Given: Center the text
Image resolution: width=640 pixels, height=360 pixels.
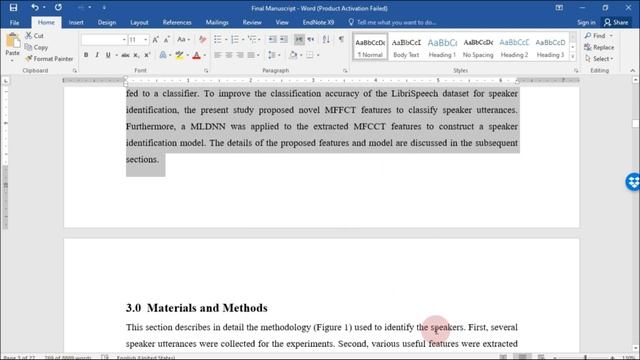Looking at the screenshot, I should pyautogui.click(x=229, y=55).
